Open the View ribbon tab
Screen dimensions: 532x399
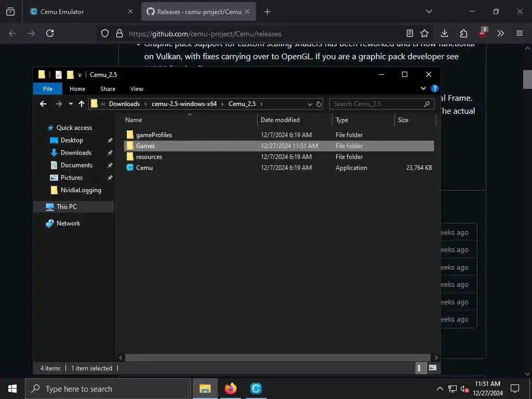(137, 89)
